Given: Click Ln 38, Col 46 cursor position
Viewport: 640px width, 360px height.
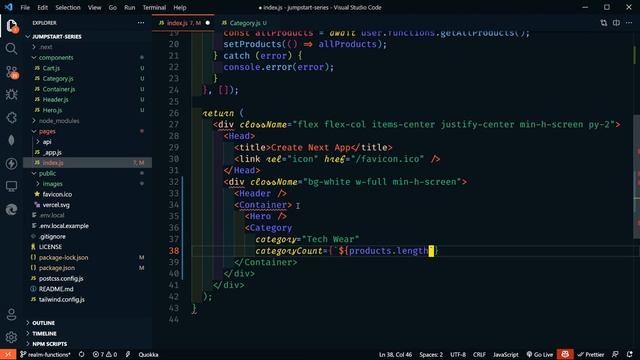Looking at the screenshot, I should [x=395, y=354].
